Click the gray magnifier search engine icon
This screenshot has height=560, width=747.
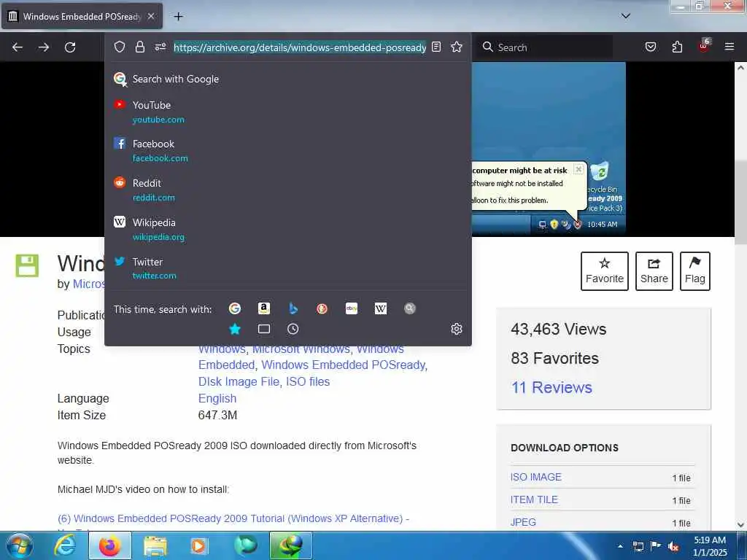[410, 308]
